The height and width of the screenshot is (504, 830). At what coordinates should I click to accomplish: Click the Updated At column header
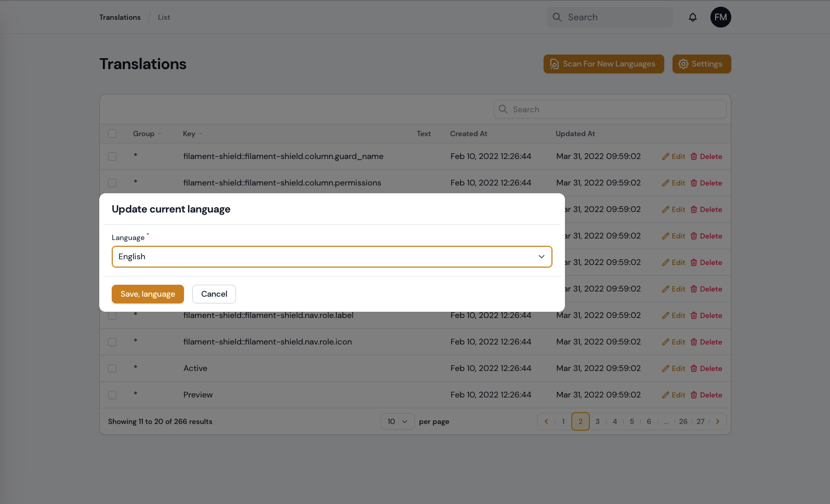pyautogui.click(x=575, y=134)
